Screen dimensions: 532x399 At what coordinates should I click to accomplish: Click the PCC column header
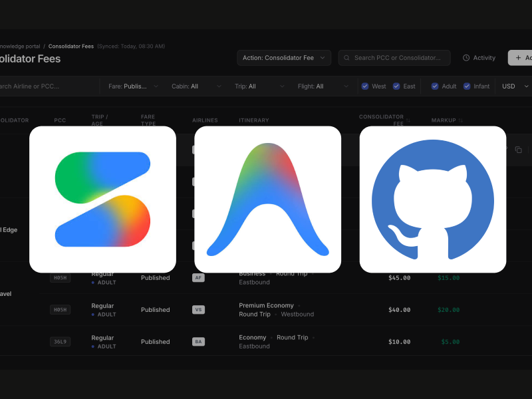pyautogui.click(x=60, y=120)
